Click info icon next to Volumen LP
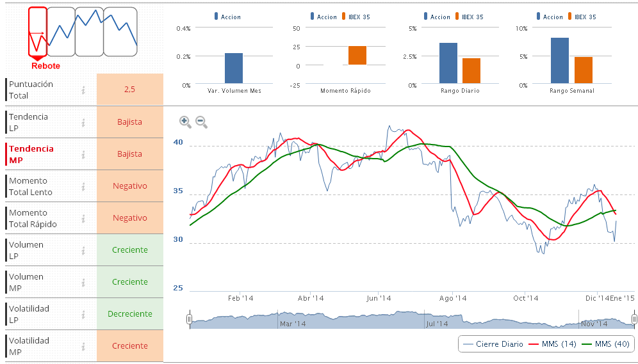The width and height of the screenshot is (638, 364). (83, 250)
